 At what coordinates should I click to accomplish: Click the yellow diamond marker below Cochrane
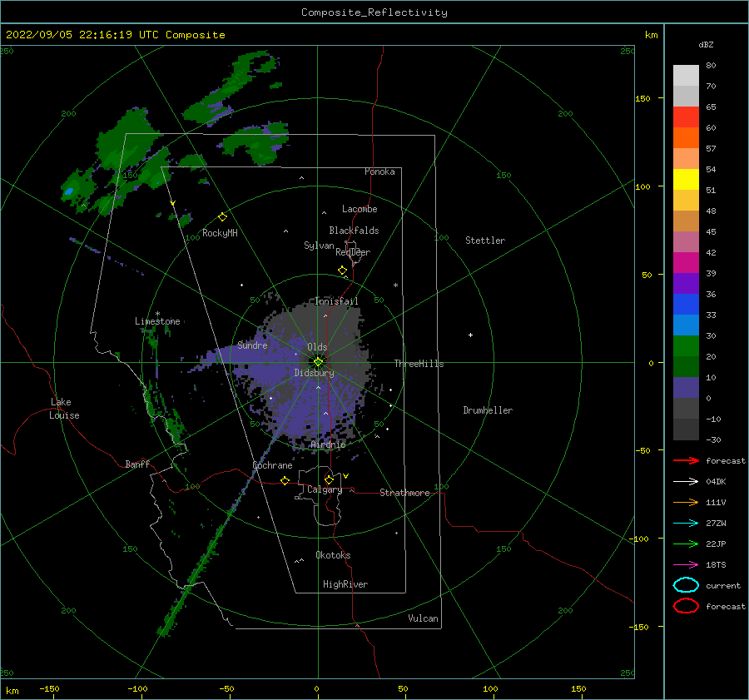coord(285,480)
